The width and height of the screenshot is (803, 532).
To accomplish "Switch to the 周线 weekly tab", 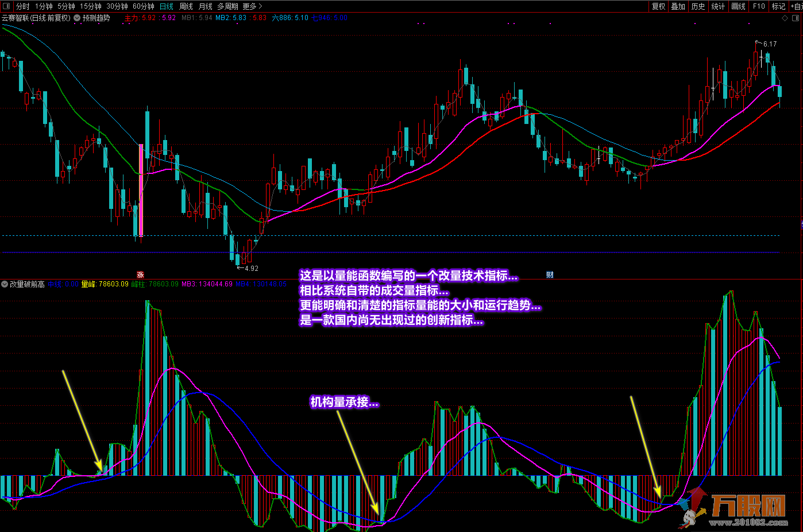I will click(186, 6).
